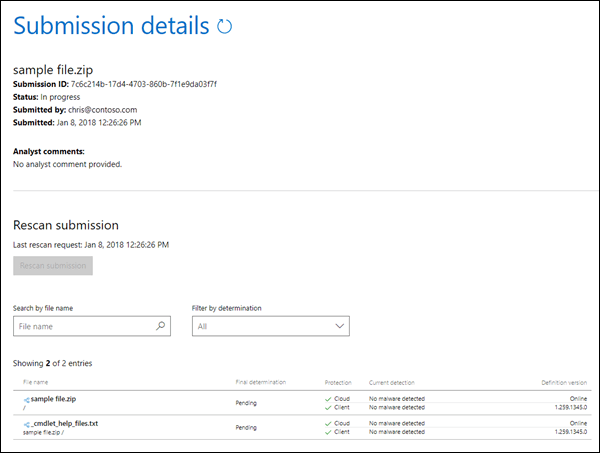Click the magnifier icon in the search box

pyautogui.click(x=160, y=326)
